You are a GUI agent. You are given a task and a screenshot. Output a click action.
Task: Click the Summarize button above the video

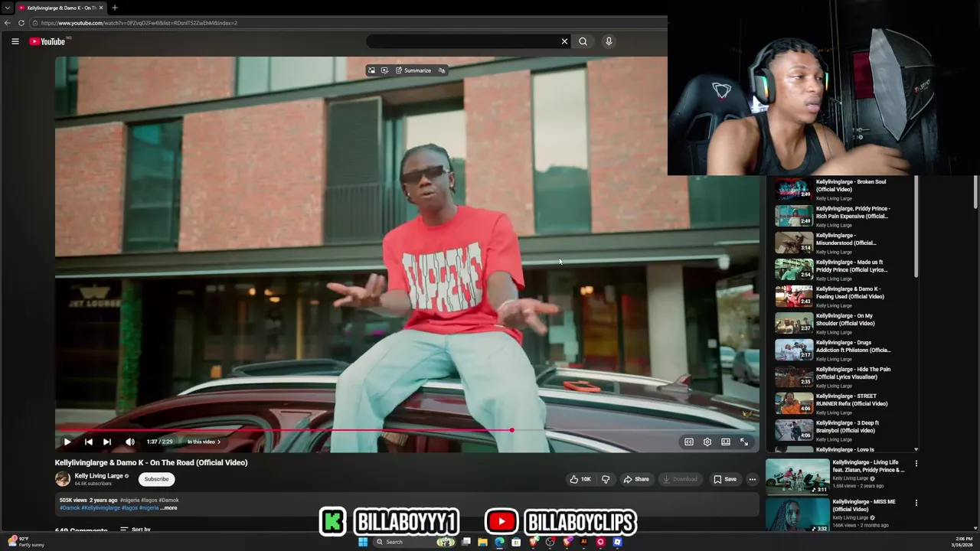click(x=413, y=70)
